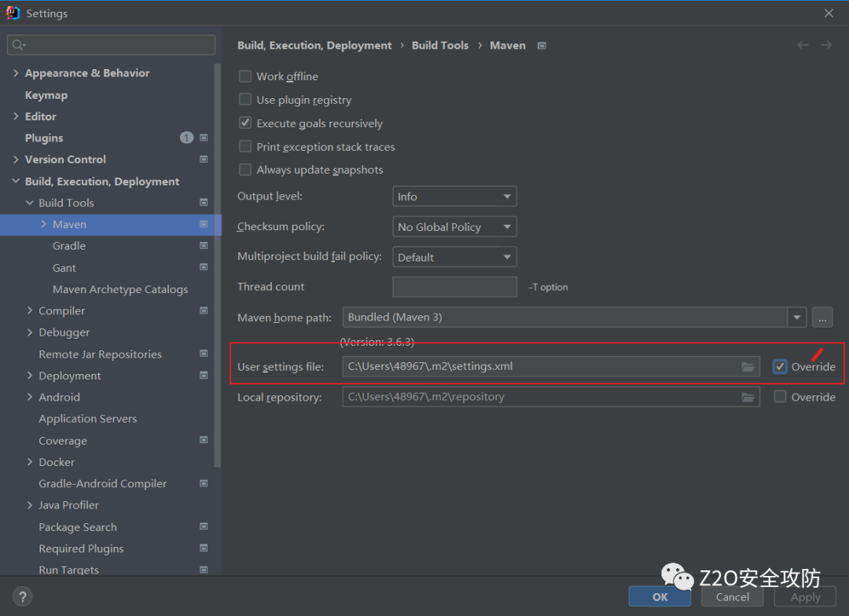Collapse Build, Execution, Deployment section

point(16,181)
